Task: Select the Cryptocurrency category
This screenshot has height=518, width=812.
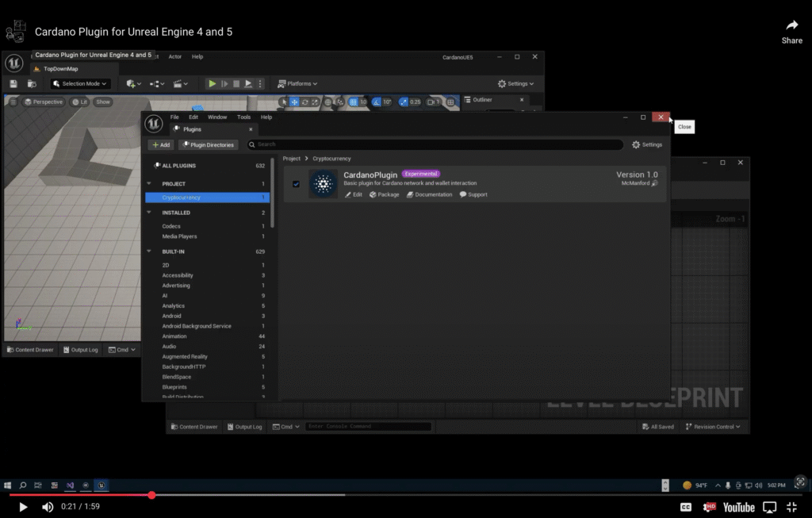Action: point(208,198)
